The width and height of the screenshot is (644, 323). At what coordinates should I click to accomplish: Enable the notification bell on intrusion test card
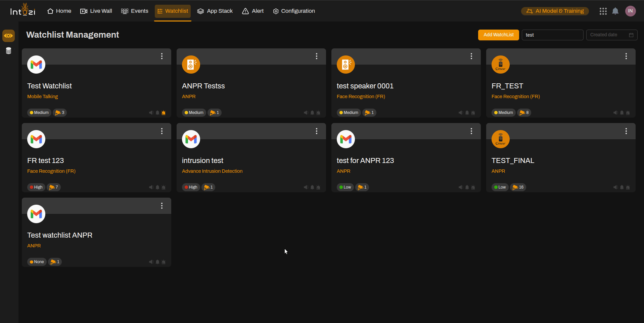[312, 187]
